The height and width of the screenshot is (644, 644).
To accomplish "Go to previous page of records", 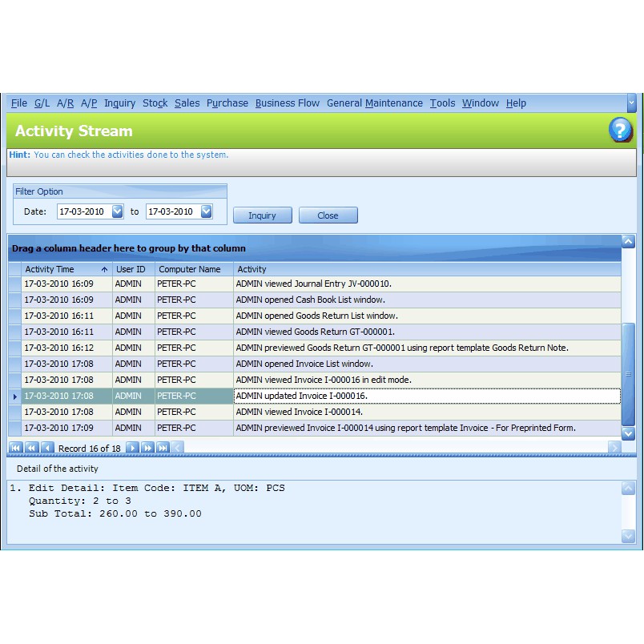I will click(31, 448).
